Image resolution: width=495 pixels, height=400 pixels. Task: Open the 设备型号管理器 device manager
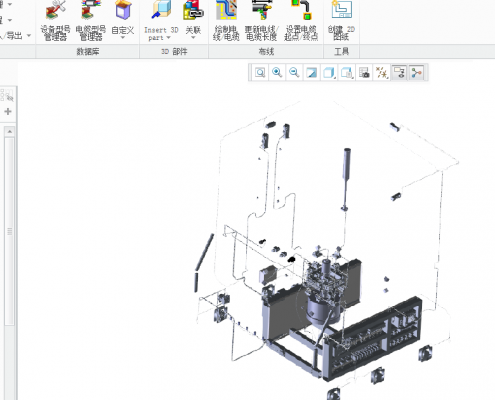pyautogui.click(x=56, y=21)
